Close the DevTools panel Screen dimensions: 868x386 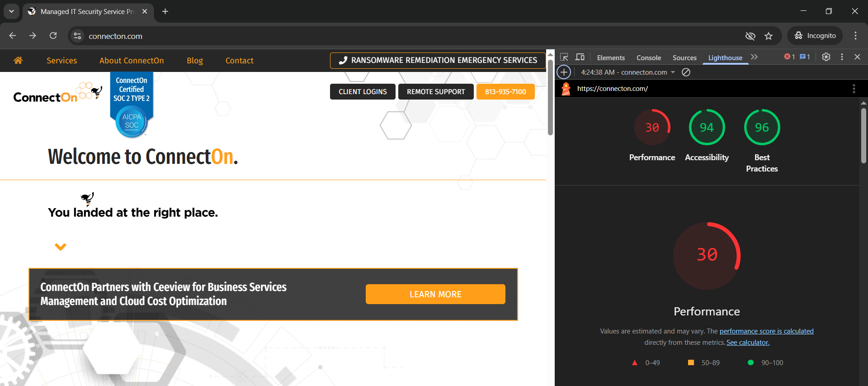pos(857,57)
